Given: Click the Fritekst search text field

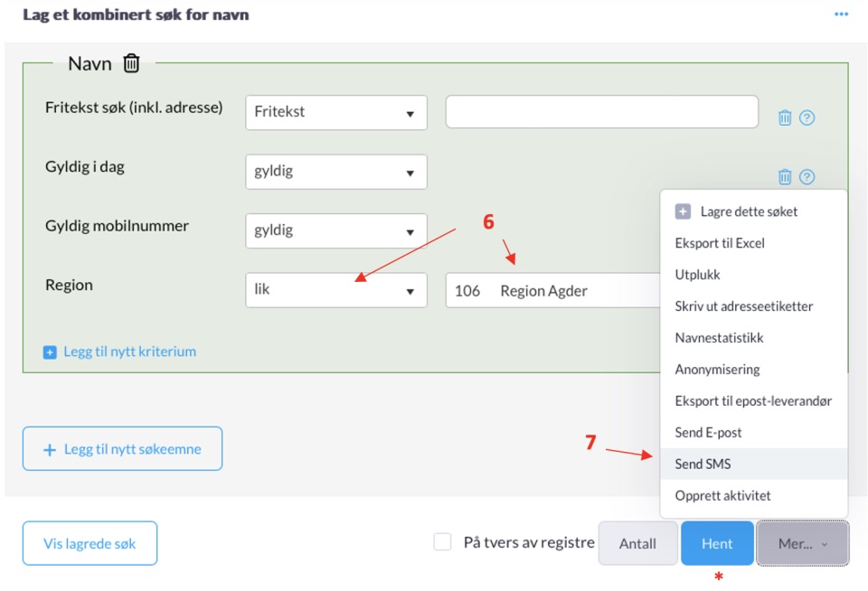Looking at the screenshot, I should point(602,112).
